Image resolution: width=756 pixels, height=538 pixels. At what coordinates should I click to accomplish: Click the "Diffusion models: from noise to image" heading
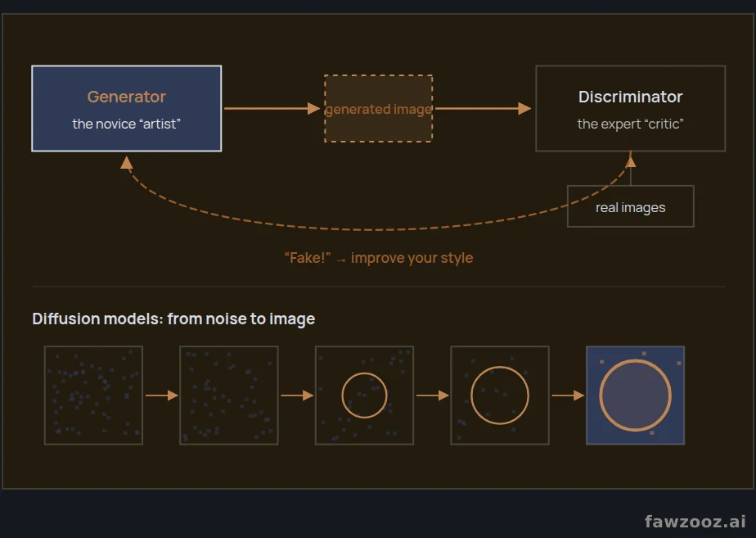[173, 319]
